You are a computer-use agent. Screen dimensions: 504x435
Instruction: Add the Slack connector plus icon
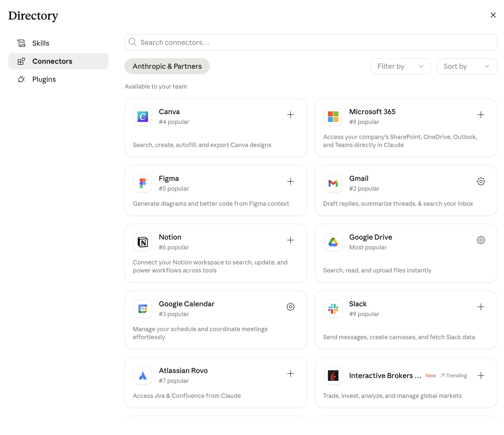[x=481, y=307]
